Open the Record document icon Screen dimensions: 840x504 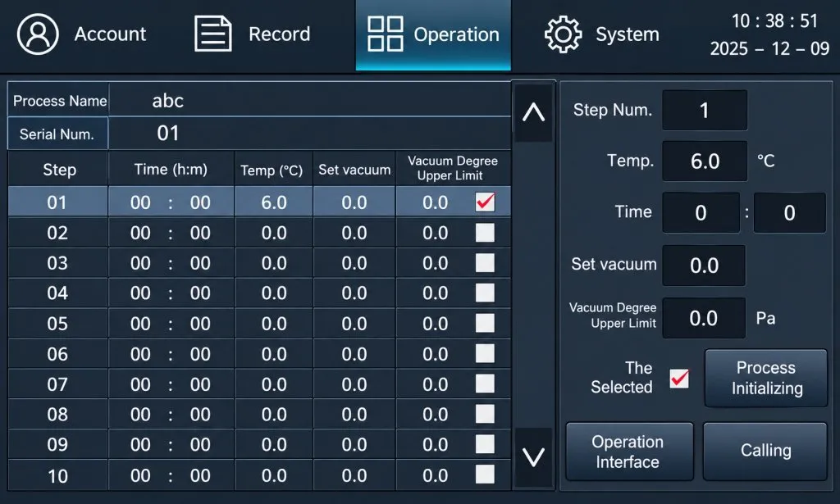tap(212, 34)
